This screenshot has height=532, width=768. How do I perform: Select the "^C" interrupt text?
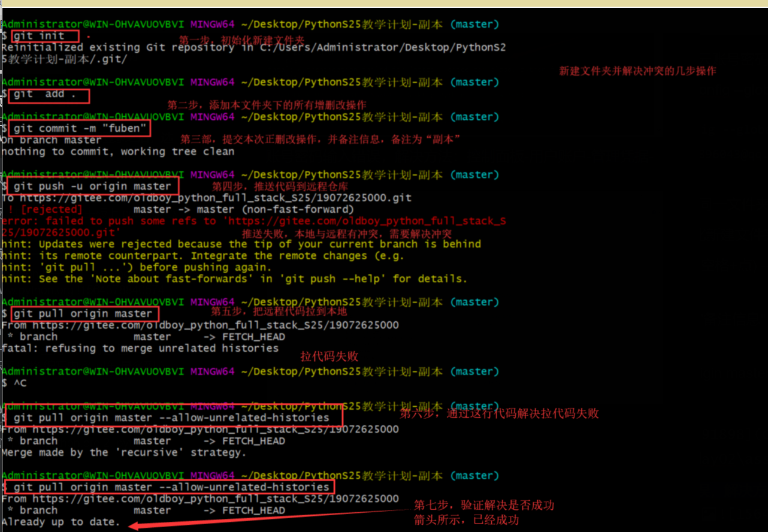pyautogui.click(x=20, y=383)
